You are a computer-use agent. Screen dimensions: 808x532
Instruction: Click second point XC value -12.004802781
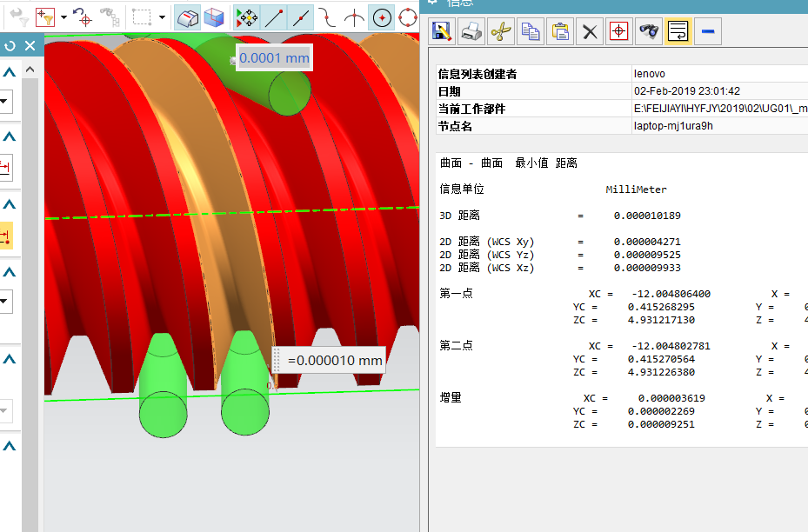pos(671,346)
